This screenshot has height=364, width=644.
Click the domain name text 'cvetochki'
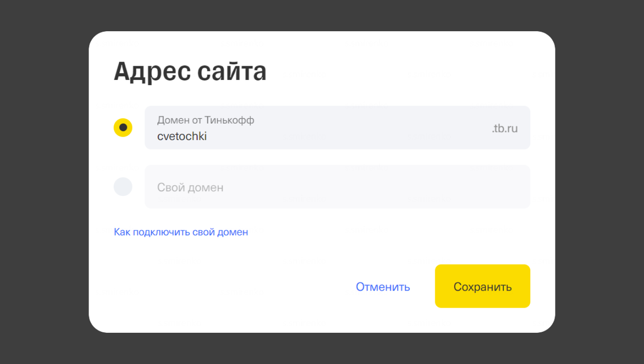[x=182, y=136]
